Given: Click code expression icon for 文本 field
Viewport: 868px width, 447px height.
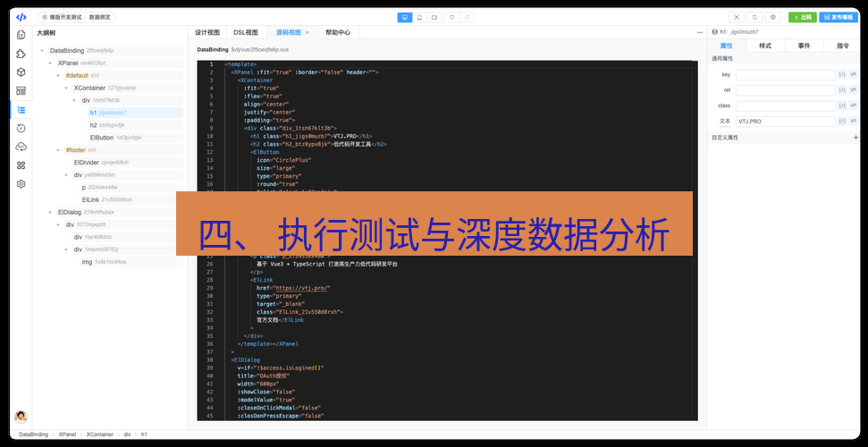Looking at the screenshot, I should (842, 121).
